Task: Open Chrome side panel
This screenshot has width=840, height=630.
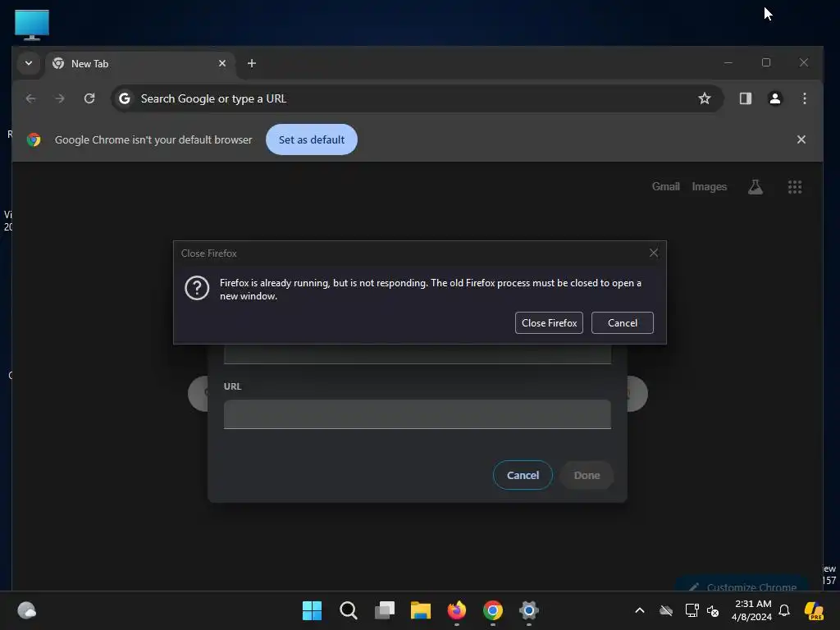Action: pos(745,98)
